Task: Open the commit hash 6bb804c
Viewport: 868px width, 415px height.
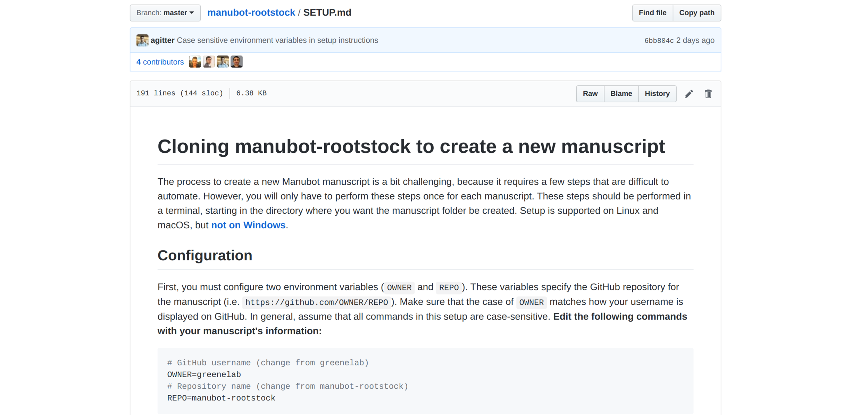Action: tap(659, 41)
